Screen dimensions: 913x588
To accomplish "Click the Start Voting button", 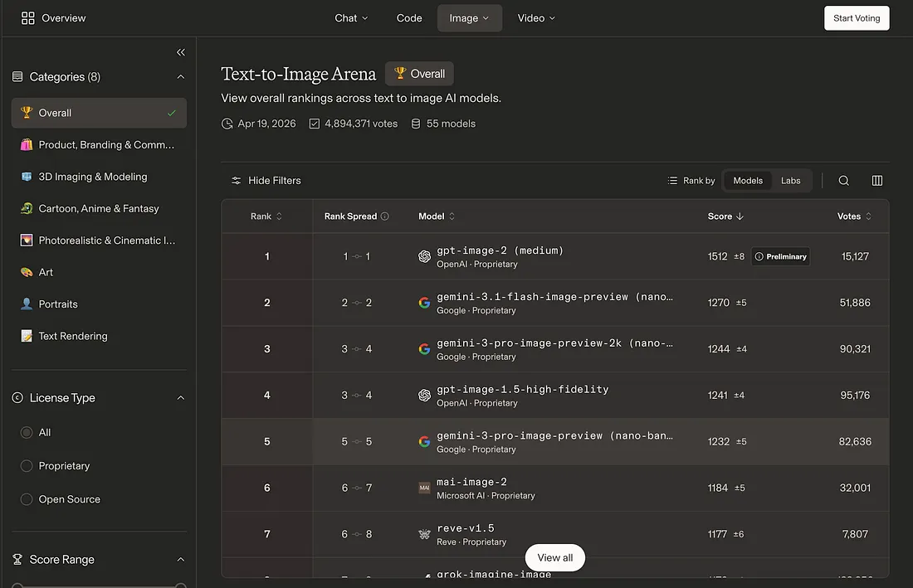I will point(857,18).
